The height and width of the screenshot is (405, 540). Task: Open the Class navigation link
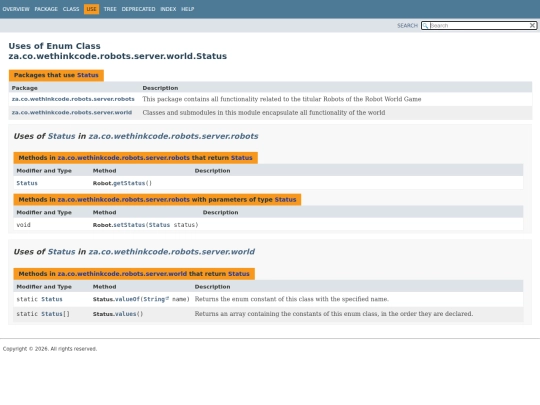(x=71, y=9)
